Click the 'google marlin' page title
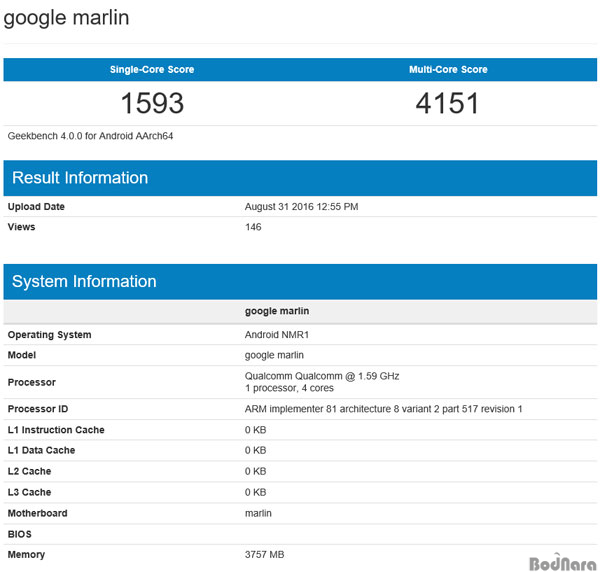This screenshot has width=600, height=574. click(x=66, y=18)
